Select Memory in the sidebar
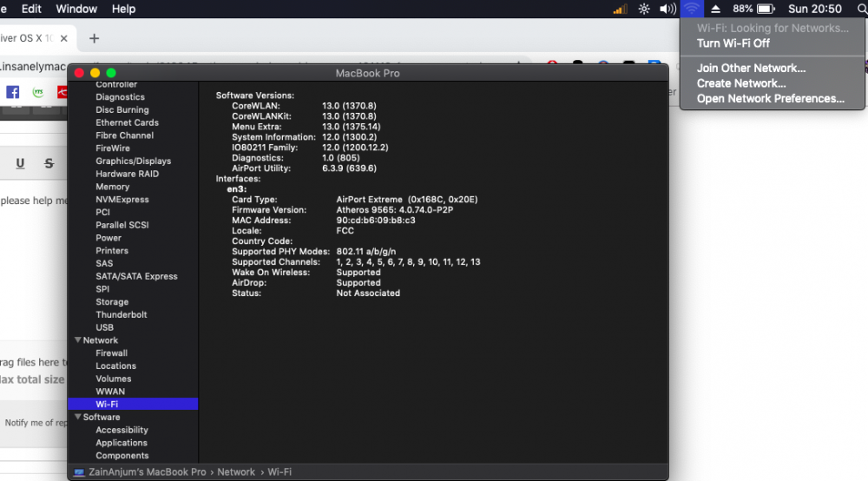 112,187
